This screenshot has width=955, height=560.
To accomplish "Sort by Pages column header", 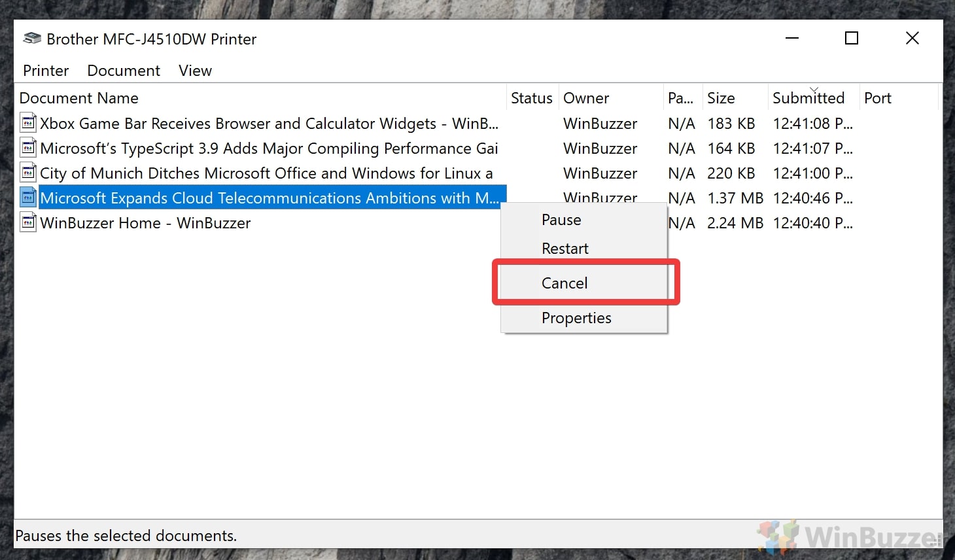I will pos(683,98).
